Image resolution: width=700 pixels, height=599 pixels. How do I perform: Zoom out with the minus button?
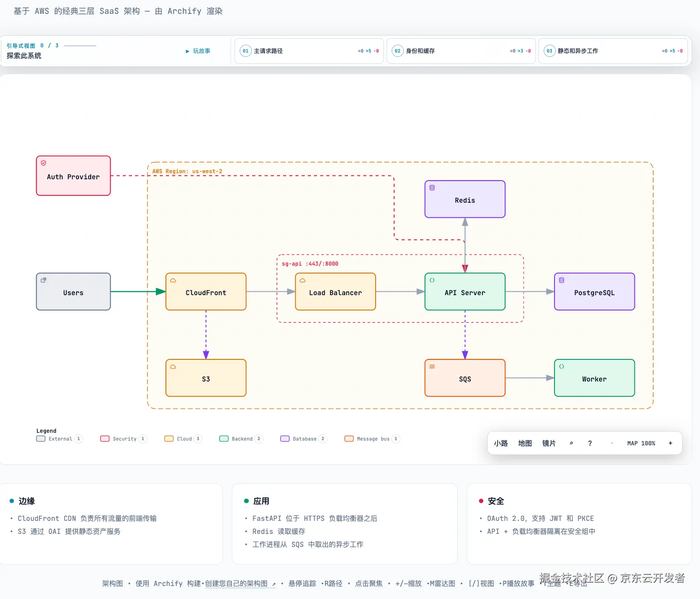point(612,443)
